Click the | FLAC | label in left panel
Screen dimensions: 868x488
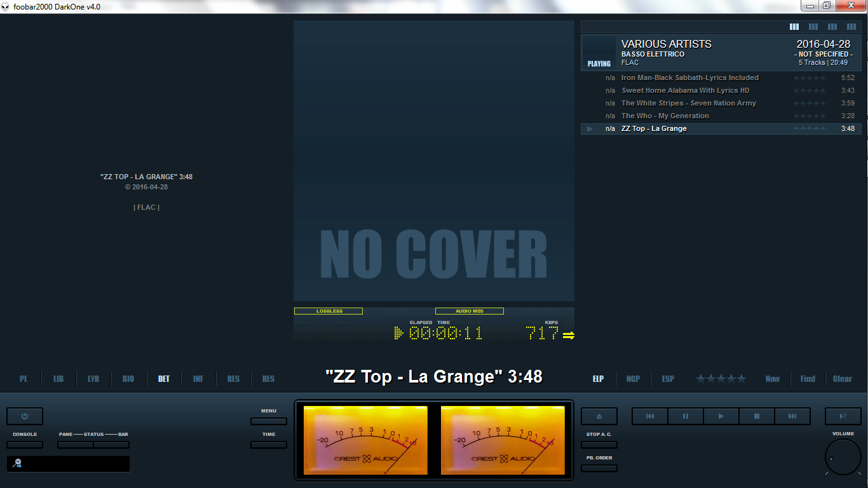[x=147, y=207]
